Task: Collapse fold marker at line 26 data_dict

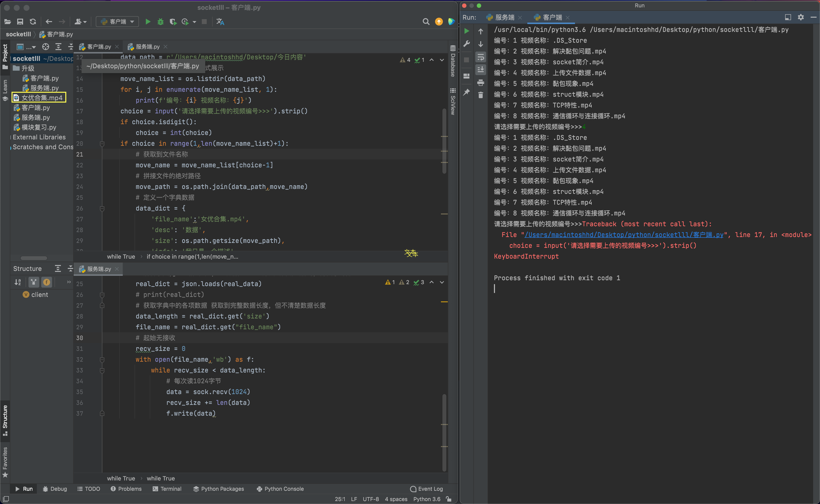Action: (102, 209)
